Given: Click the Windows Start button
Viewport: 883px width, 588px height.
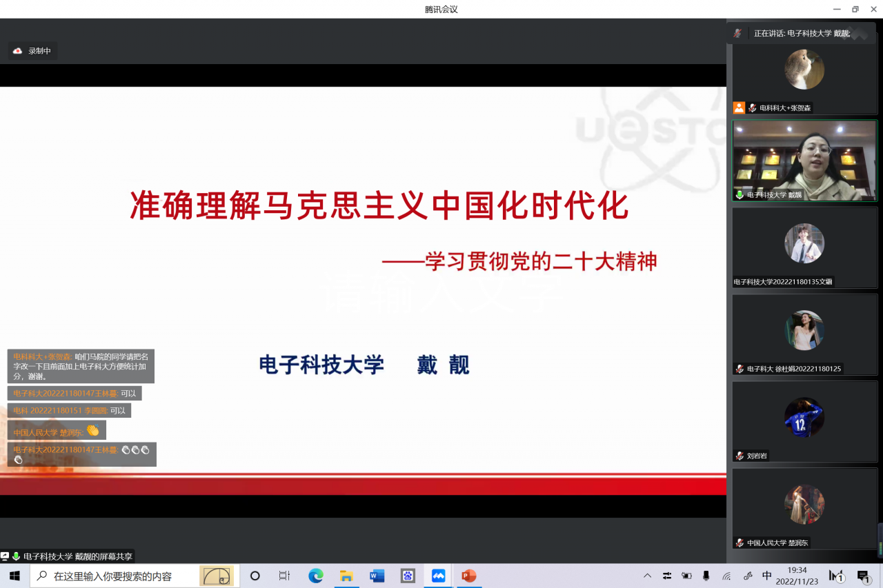Looking at the screenshot, I should pos(14,576).
